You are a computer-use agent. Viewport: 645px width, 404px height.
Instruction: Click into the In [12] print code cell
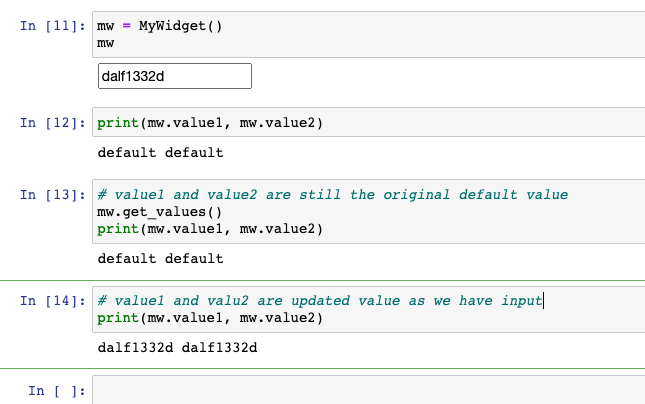(369, 122)
